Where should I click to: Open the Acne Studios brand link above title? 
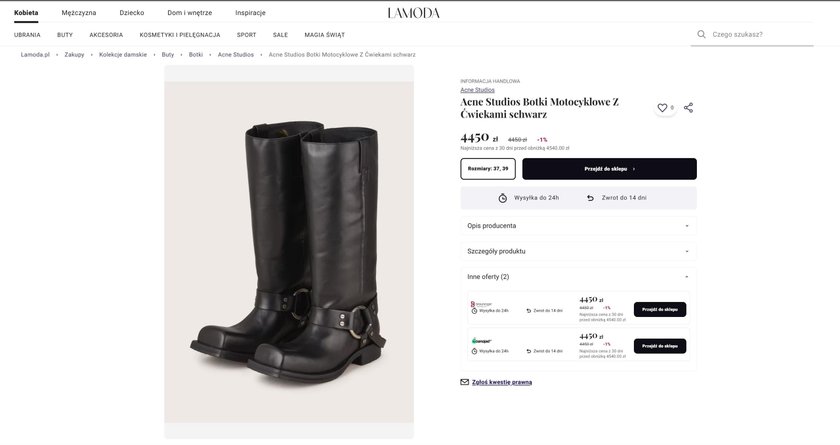tap(477, 90)
